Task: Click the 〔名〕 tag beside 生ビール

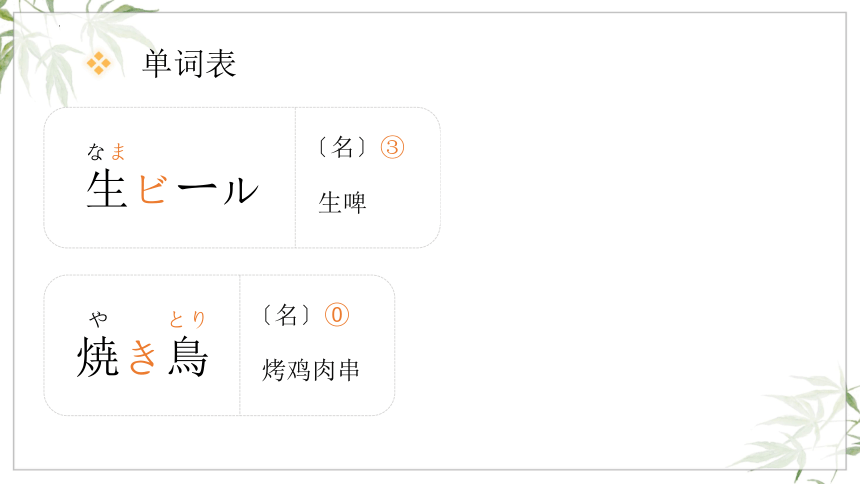Action: point(342,147)
